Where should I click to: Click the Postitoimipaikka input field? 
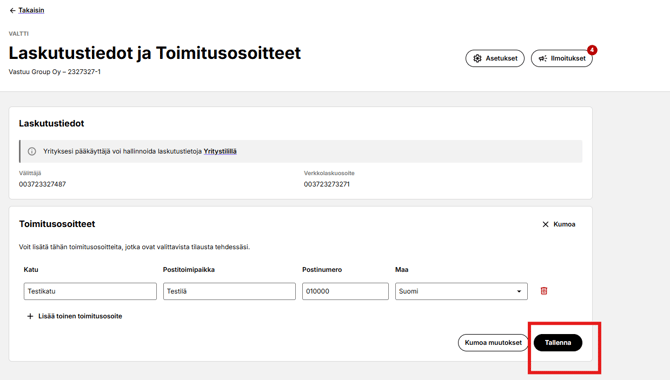tap(229, 291)
